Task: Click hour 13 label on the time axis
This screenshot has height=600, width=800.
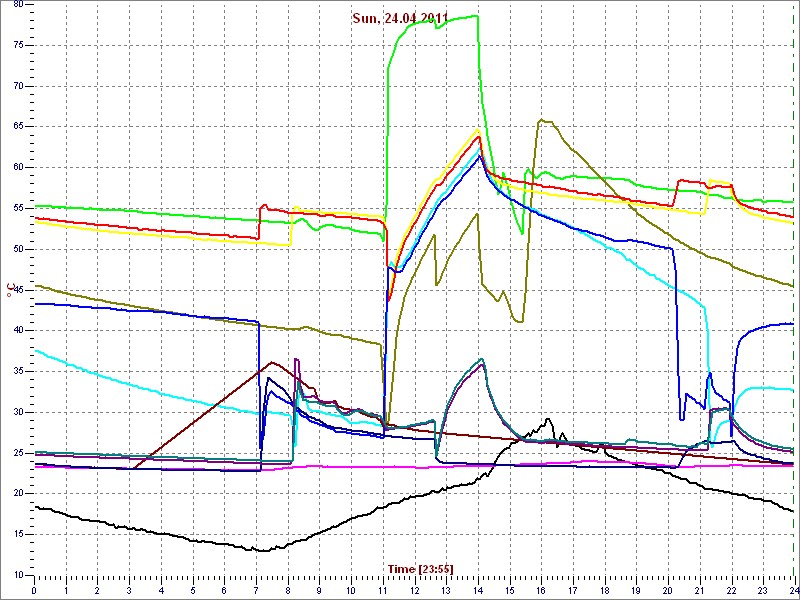Action: click(x=446, y=591)
